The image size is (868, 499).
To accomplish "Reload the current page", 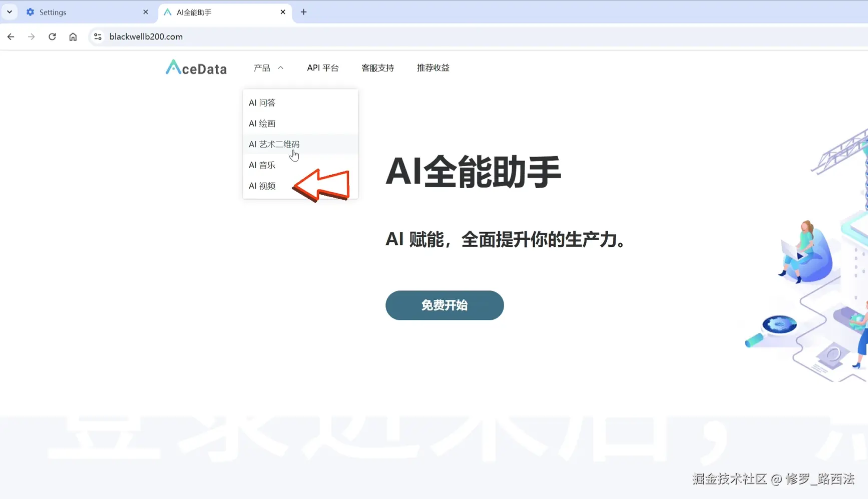I will [52, 37].
